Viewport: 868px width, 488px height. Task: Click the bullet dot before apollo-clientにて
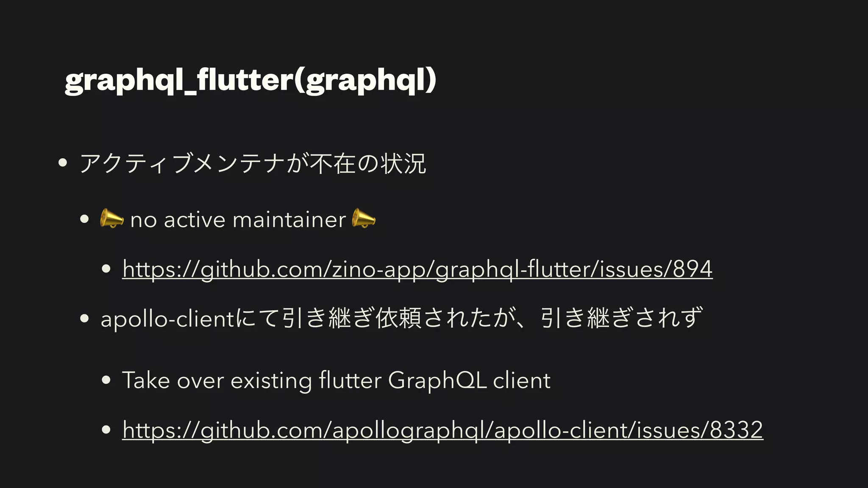(84, 318)
